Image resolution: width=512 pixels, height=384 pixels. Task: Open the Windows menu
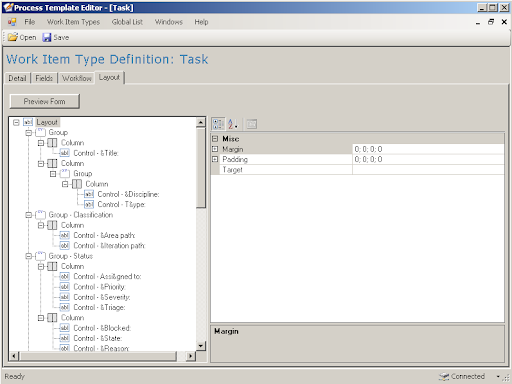point(169,22)
